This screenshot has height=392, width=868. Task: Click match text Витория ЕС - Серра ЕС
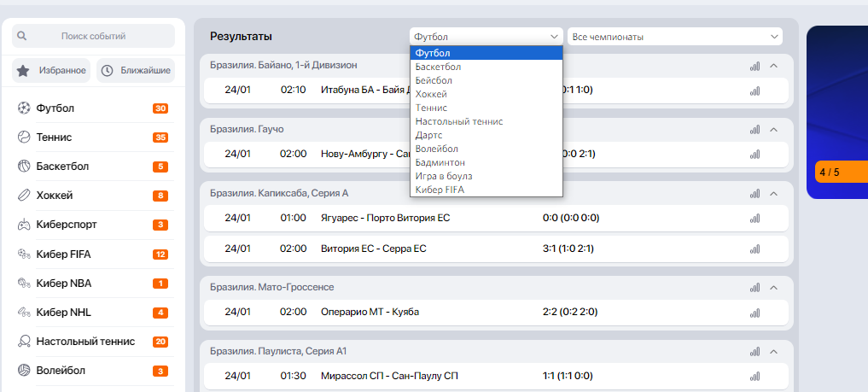click(374, 249)
